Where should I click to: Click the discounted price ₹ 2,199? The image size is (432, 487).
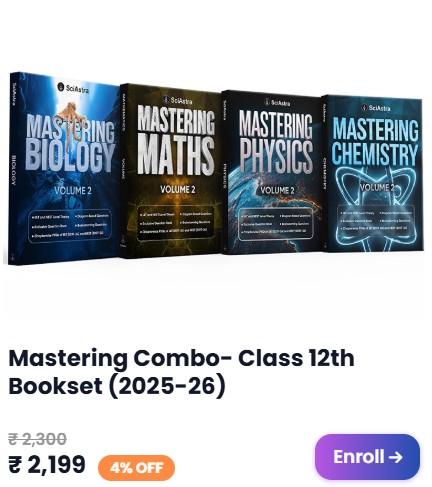[x=47, y=464]
